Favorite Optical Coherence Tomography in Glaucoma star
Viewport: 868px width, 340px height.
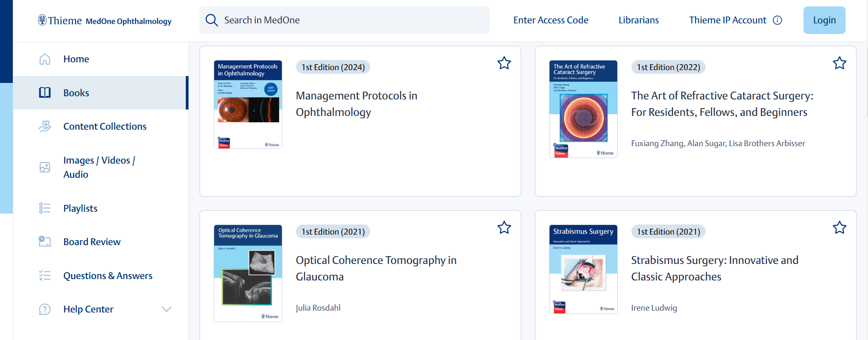504,227
